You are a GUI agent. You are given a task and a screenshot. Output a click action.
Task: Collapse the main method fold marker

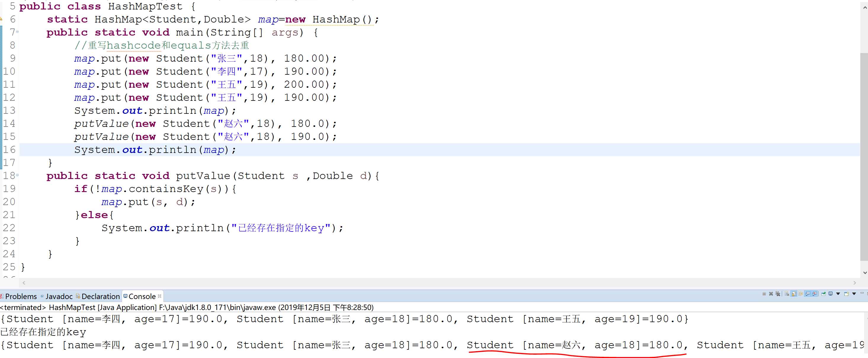point(17,32)
